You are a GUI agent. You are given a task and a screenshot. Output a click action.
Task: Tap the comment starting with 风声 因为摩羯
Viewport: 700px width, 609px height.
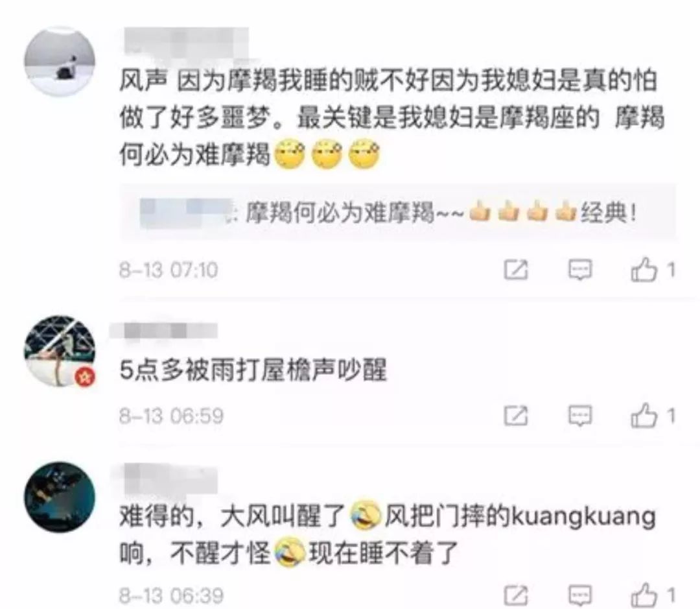(392, 118)
